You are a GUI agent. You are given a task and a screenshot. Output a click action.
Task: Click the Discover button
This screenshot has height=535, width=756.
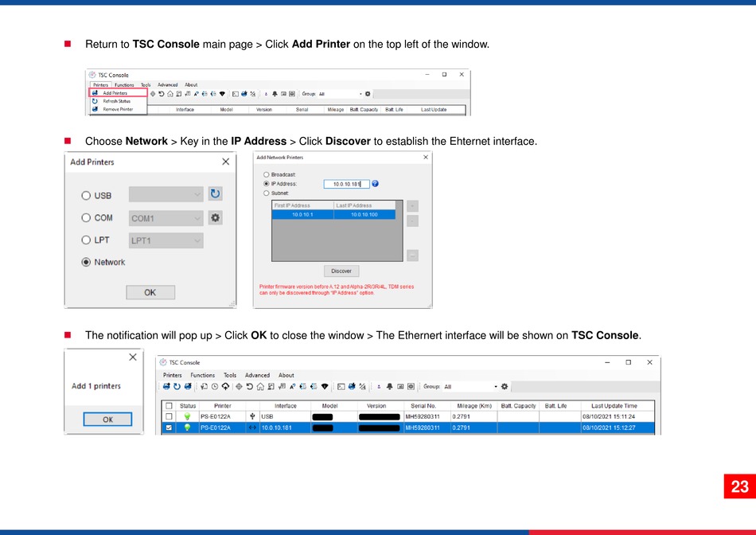(341, 271)
